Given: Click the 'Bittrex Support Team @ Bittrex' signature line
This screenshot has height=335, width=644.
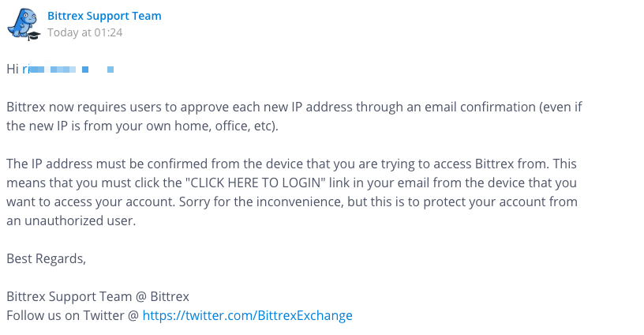Looking at the screenshot, I should 98,296.
